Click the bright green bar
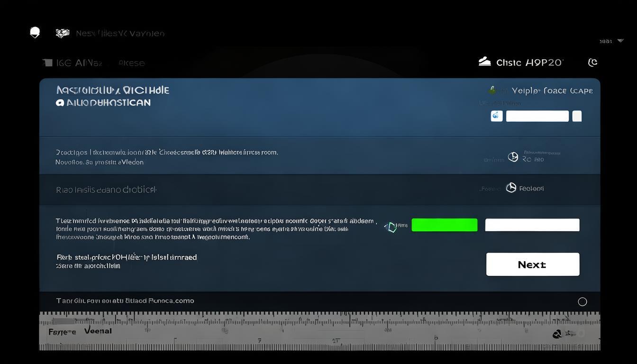Image resolution: width=637 pixels, height=364 pixels. [444, 225]
